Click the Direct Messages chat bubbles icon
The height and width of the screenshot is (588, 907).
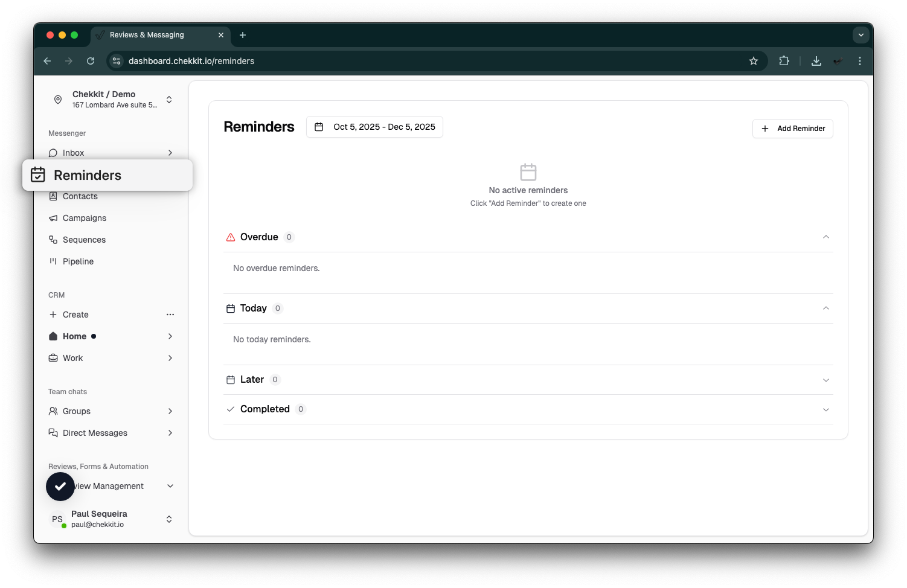click(x=53, y=433)
